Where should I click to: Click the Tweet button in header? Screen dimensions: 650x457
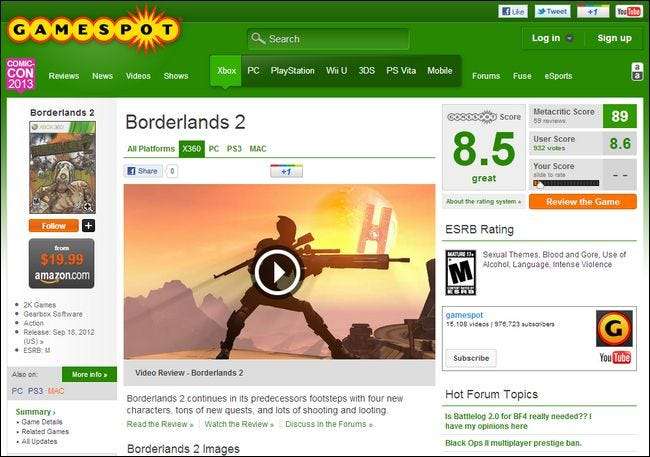coord(552,12)
